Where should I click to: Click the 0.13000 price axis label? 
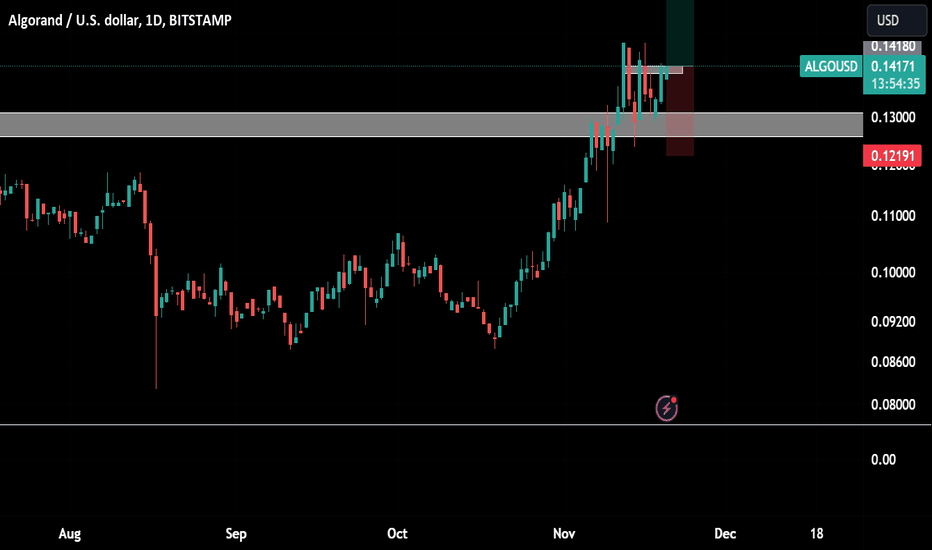tap(893, 117)
